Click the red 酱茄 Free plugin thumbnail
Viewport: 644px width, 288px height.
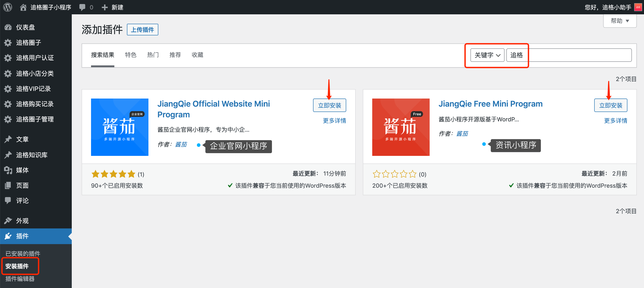pos(401,127)
